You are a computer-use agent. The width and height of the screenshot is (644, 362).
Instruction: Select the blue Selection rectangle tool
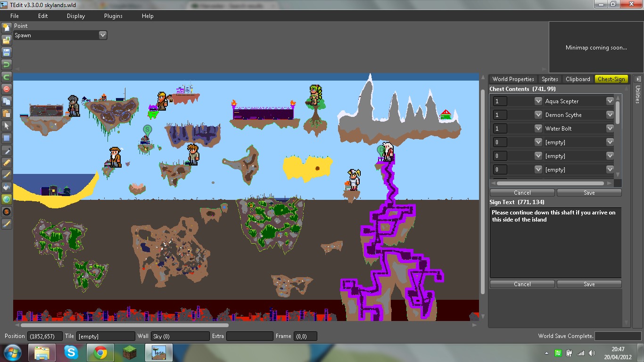pos(7,138)
